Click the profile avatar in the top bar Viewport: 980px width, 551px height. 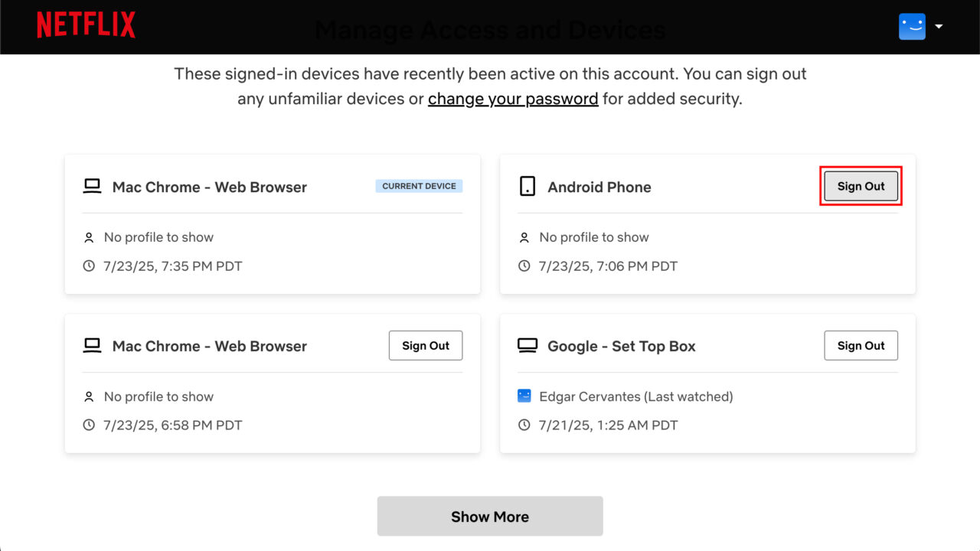pos(912,25)
